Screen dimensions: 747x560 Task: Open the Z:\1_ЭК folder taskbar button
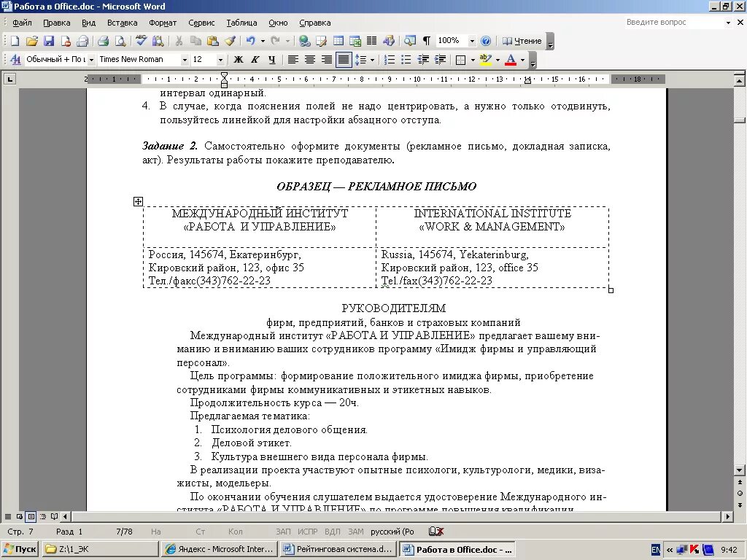100,549
